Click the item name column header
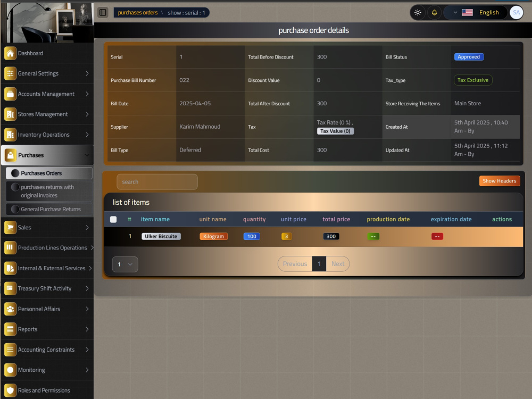Screen dimensions: 532x399 click(x=155, y=219)
